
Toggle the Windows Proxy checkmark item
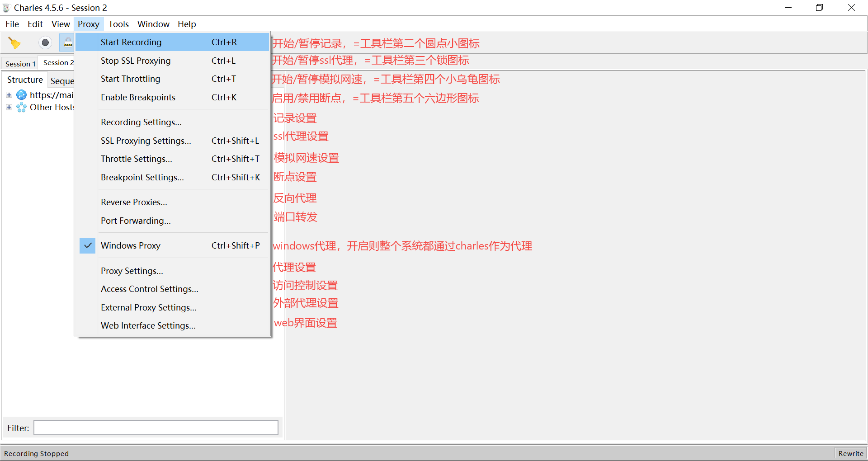tap(172, 245)
